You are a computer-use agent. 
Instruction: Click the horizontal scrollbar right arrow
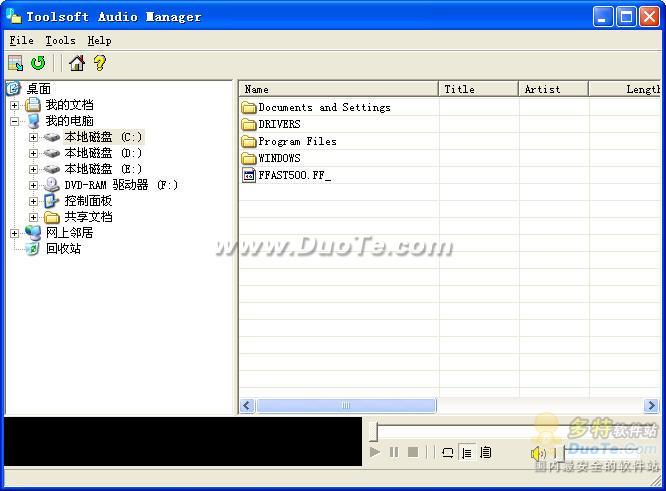651,405
